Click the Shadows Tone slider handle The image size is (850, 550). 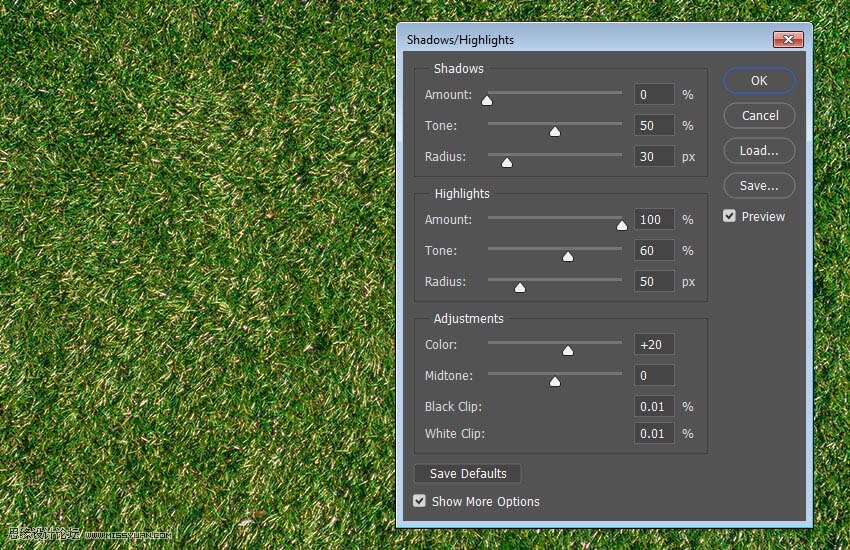click(555, 131)
